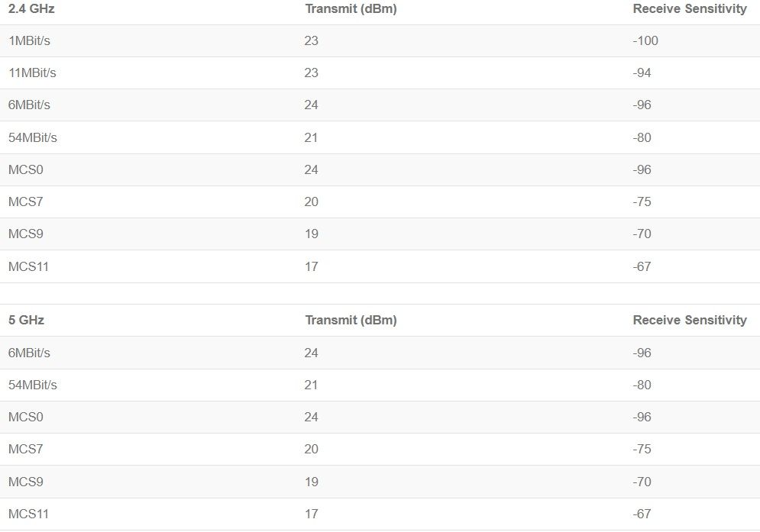This screenshot has height=532, width=760.
Task: Click Transmit (dBm) header in 2.4 GHz table
Action: 351,9
